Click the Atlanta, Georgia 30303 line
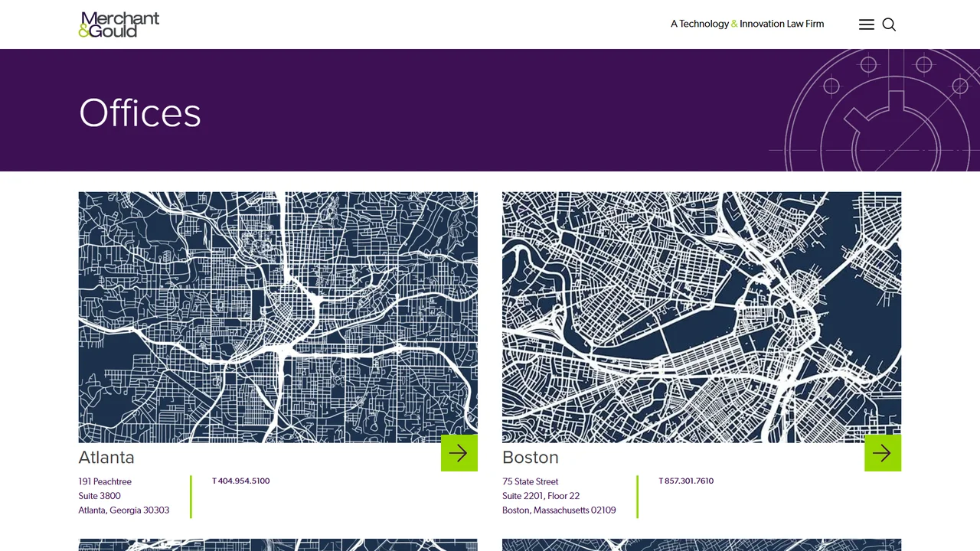This screenshot has width=980, height=551. point(124,510)
